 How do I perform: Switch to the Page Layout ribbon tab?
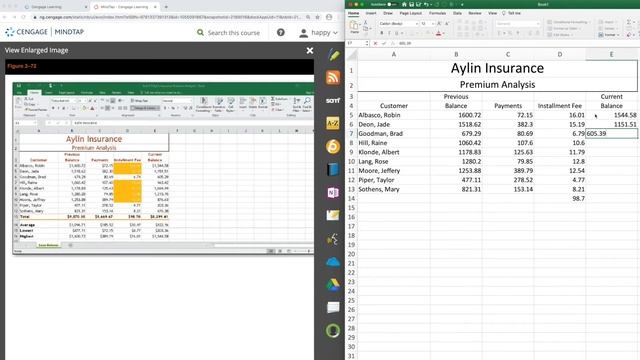pos(411,13)
